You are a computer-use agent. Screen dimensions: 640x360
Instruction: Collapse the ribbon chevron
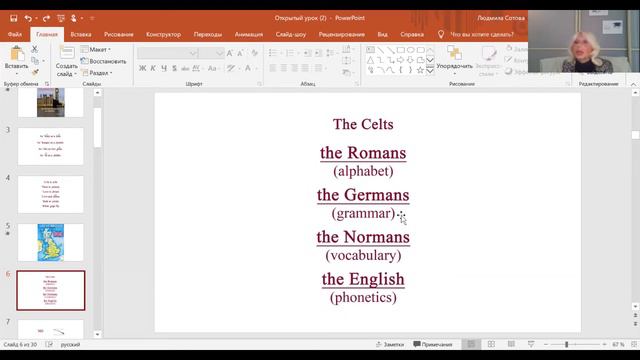click(633, 84)
